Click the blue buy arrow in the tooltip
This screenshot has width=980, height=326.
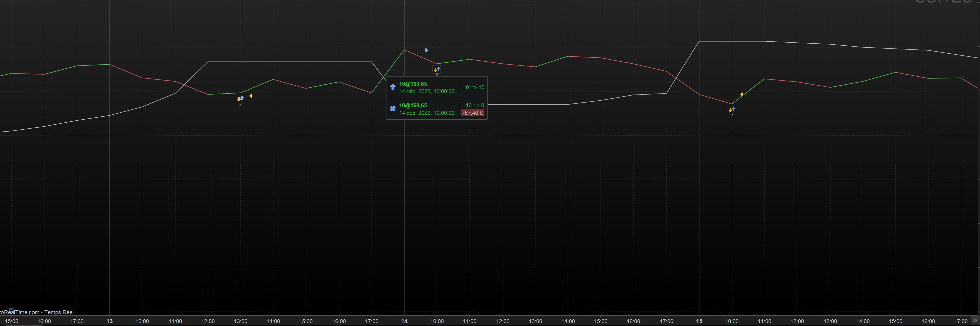pyautogui.click(x=393, y=87)
